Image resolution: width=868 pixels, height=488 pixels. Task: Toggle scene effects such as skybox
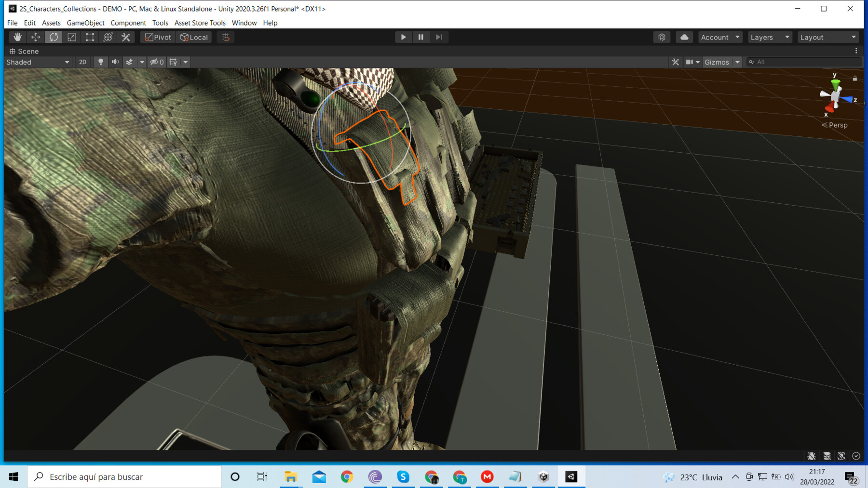pos(129,62)
